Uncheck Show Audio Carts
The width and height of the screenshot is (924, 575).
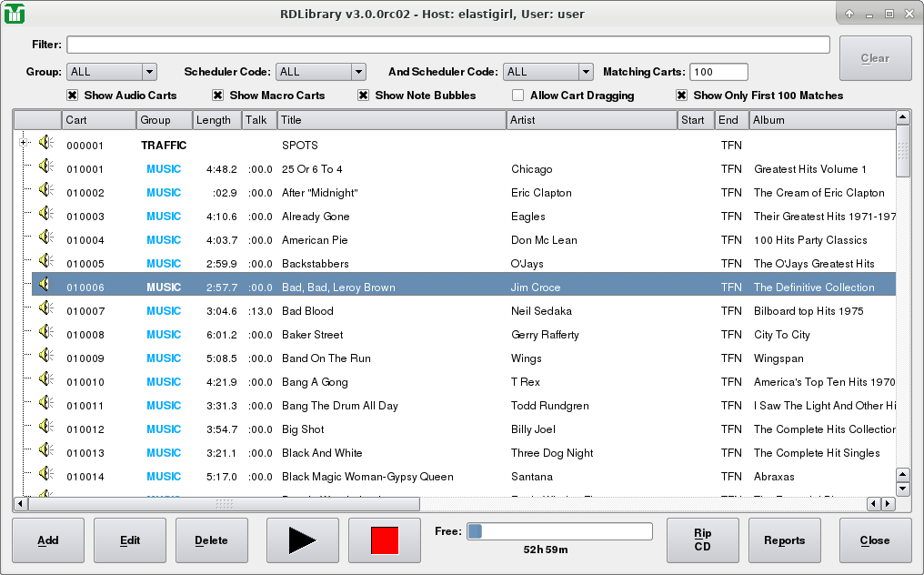pos(73,96)
